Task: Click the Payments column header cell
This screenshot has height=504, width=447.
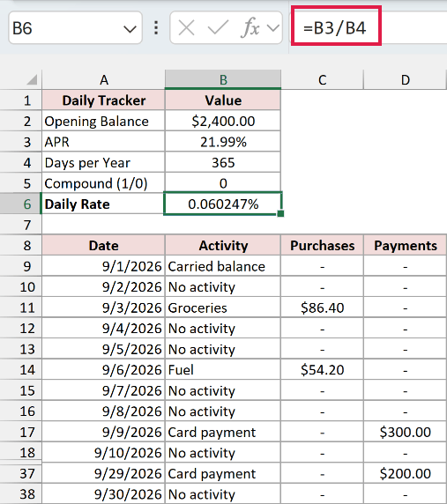Action: click(x=406, y=246)
